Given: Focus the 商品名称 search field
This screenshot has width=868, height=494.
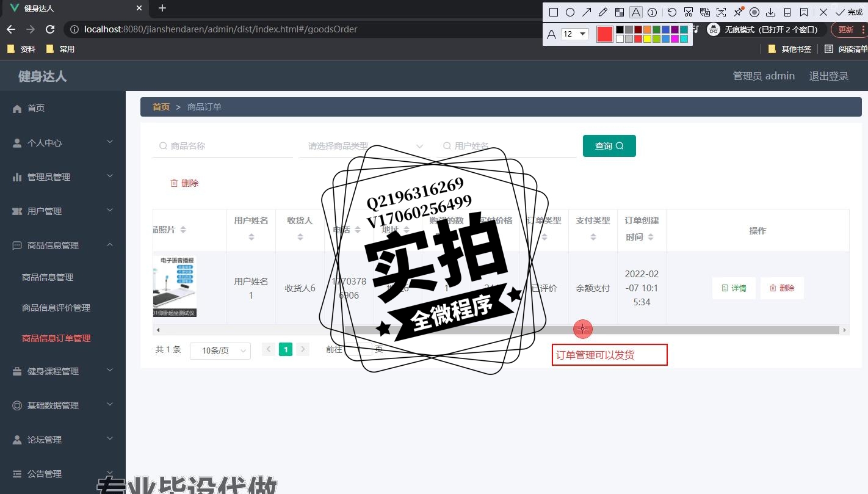Looking at the screenshot, I should coord(223,146).
